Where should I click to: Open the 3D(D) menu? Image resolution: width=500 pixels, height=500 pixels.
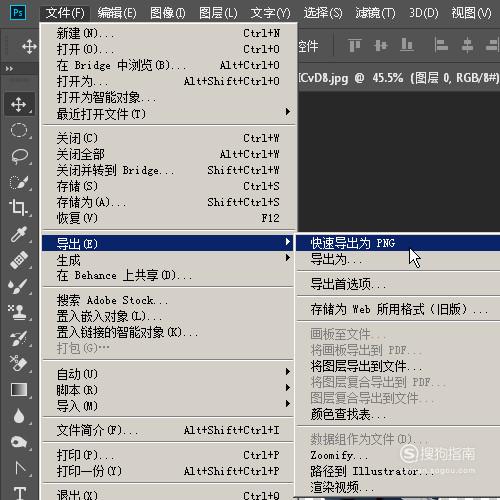pos(424,13)
